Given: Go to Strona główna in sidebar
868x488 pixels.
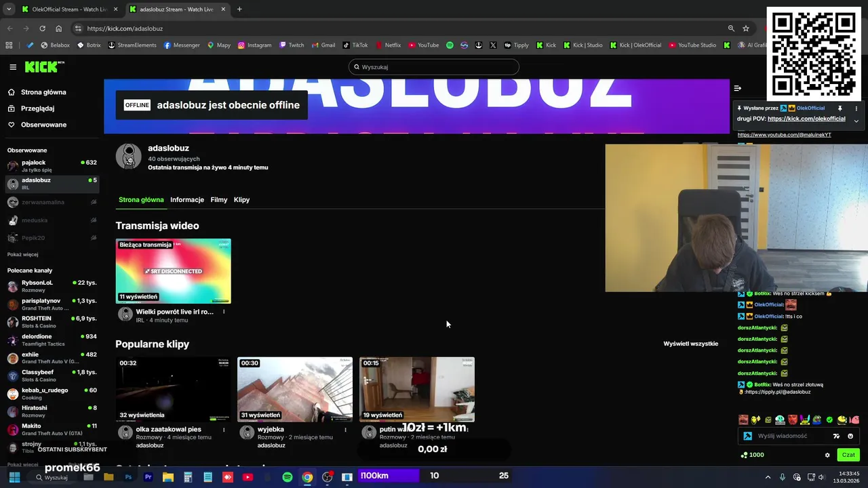Looking at the screenshot, I should tap(37, 92).
